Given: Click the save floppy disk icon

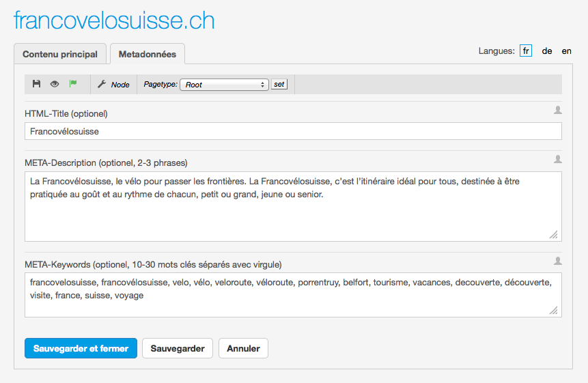Looking at the screenshot, I should [37, 84].
